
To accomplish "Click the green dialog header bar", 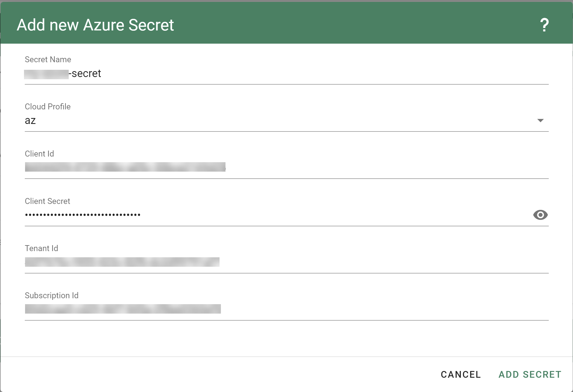I will [x=350, y=24].
